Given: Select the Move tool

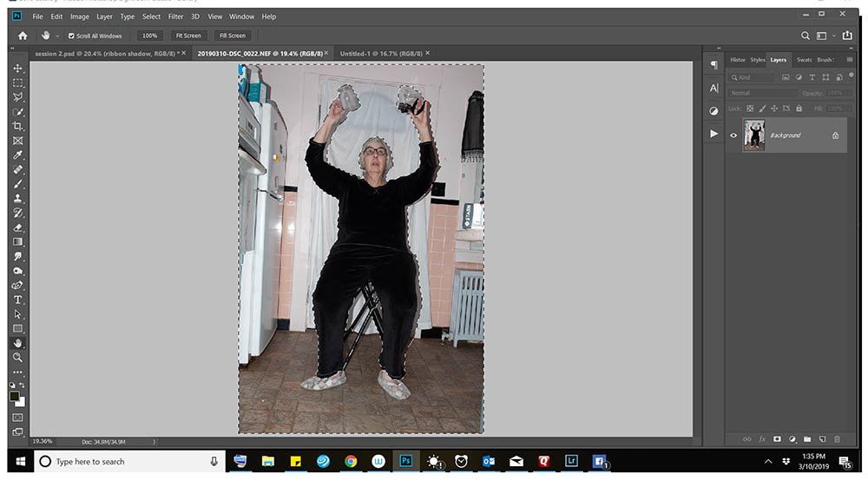Looking at the screenshot, I should point(17,69).
